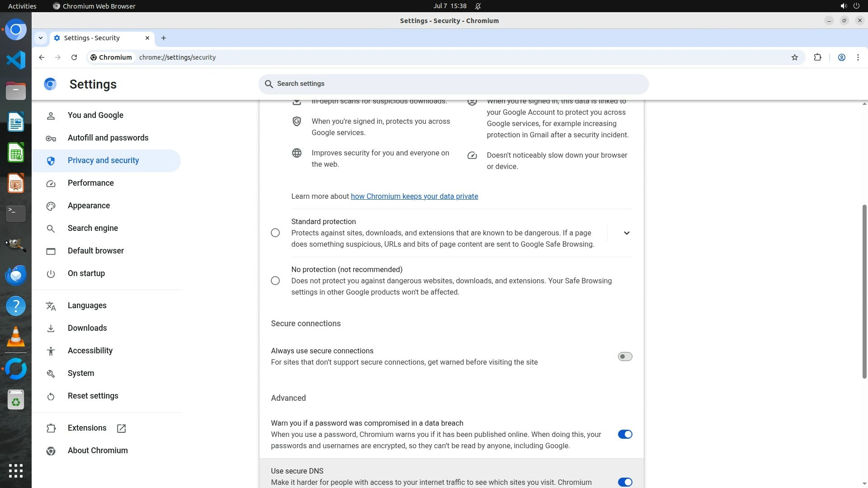Open the Performance settings section

click(90, 183)
